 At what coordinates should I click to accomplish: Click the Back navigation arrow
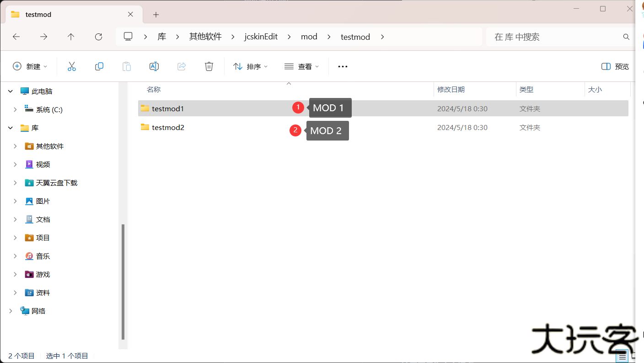pyautogui.click(x=16, y=37)
